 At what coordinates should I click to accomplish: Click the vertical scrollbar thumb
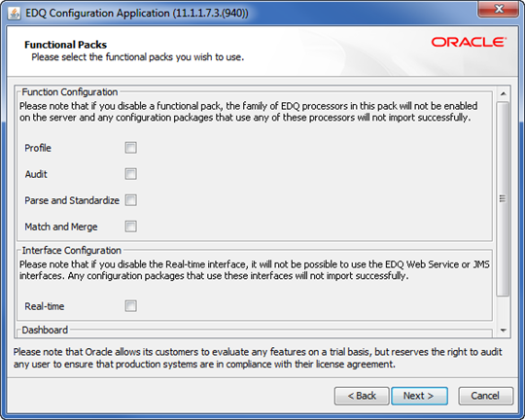(503, 199)
